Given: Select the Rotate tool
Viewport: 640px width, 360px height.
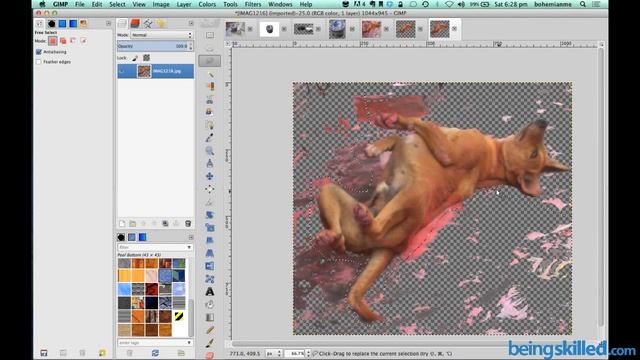Looking at the screenshot, I should click(x=210, y=215).
